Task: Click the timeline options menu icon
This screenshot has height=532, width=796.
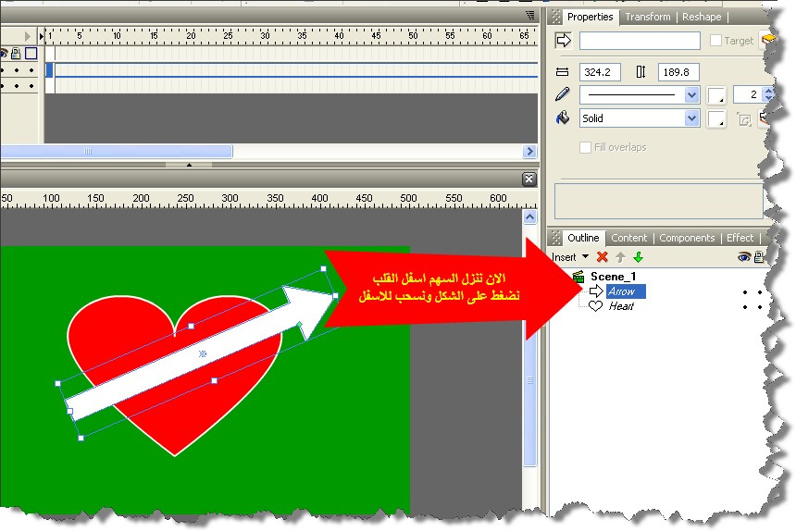Action: click(530, 16)
